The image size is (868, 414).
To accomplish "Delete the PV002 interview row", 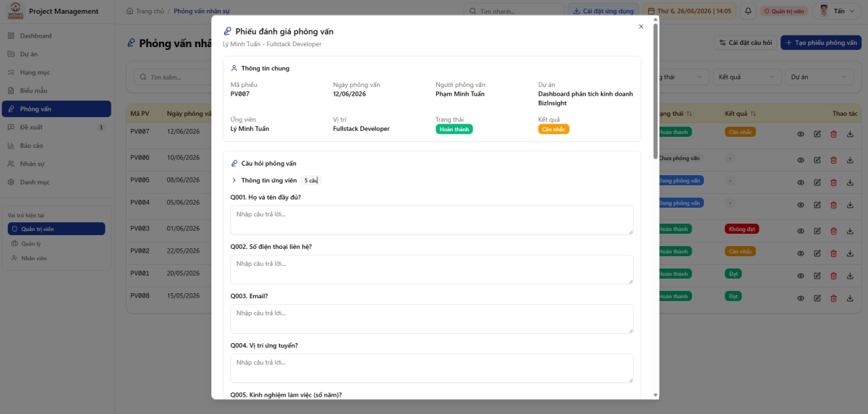I will pos(833,253).
